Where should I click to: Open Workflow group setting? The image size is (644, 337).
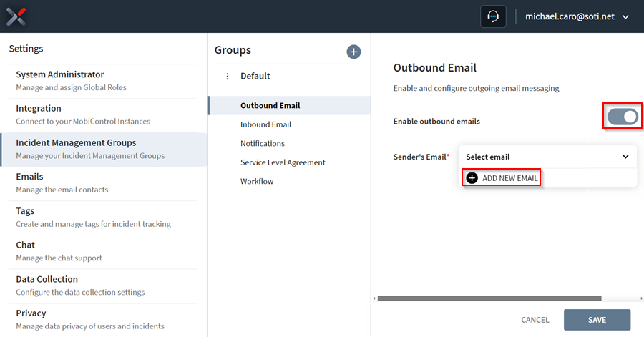pyautogui.click(x=257, y=181)
